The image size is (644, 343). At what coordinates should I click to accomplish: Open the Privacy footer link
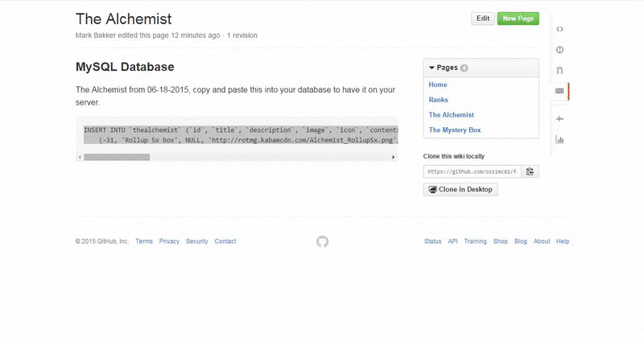click(x=169, y=242)
